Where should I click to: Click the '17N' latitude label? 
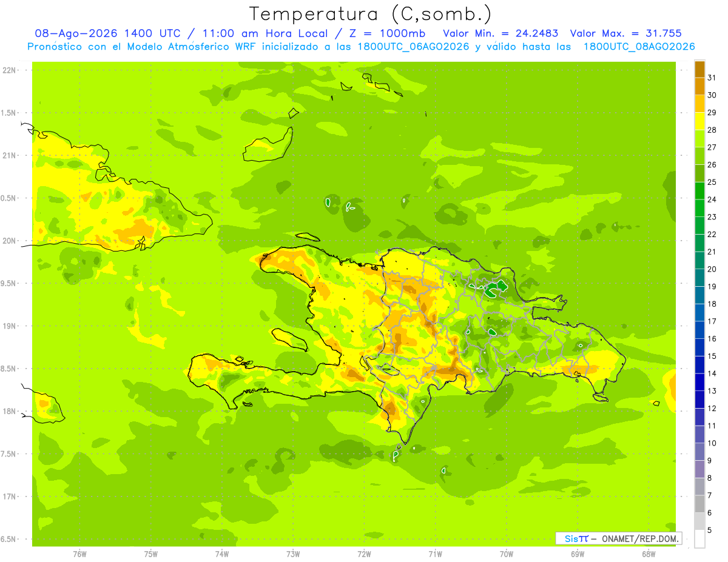click(9, 497)
